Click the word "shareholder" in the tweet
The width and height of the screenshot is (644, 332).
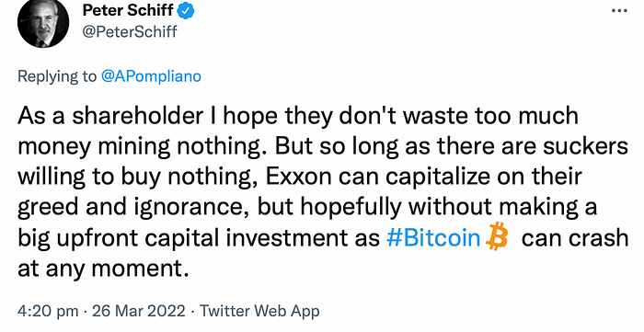point(138,117)
